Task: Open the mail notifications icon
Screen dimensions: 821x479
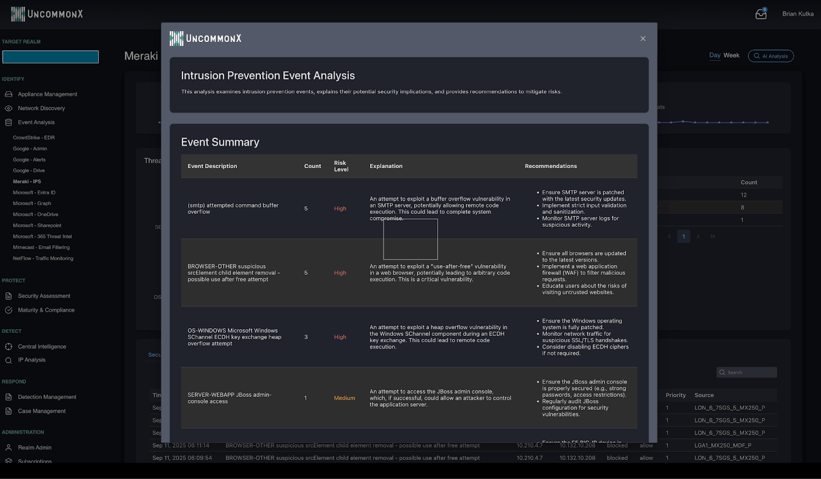Action: pos(761,14)
